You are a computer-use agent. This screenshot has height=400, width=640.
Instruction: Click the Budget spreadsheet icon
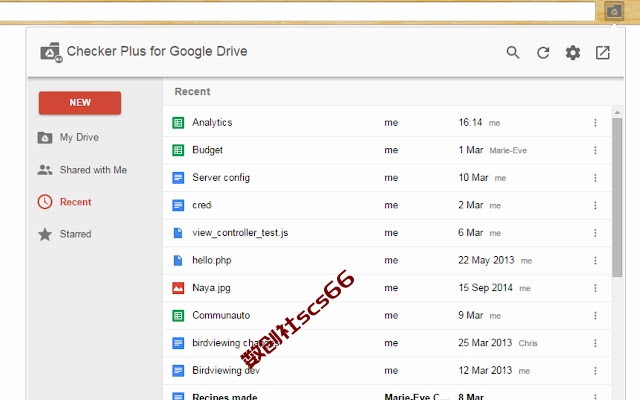pos(178,150)
